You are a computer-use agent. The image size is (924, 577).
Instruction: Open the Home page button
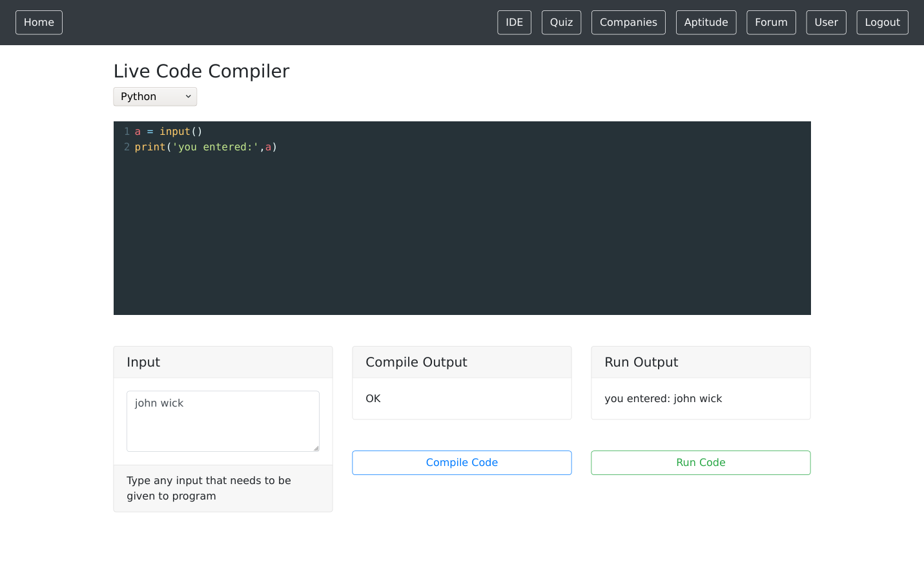39,23
